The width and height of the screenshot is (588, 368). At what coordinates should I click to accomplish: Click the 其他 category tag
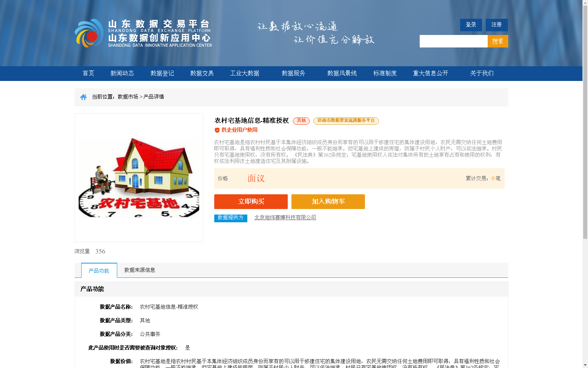[x=301, y=121]
